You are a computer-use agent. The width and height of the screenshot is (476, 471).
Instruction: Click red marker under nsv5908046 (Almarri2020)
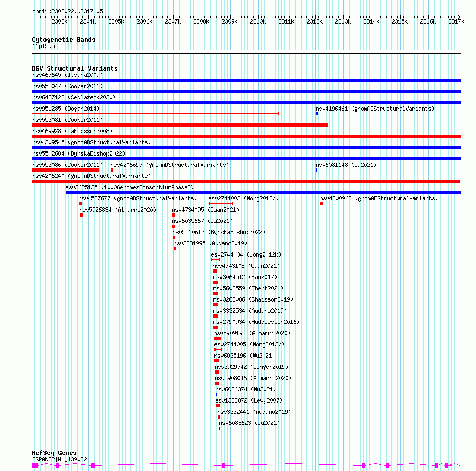click(217, 383)
